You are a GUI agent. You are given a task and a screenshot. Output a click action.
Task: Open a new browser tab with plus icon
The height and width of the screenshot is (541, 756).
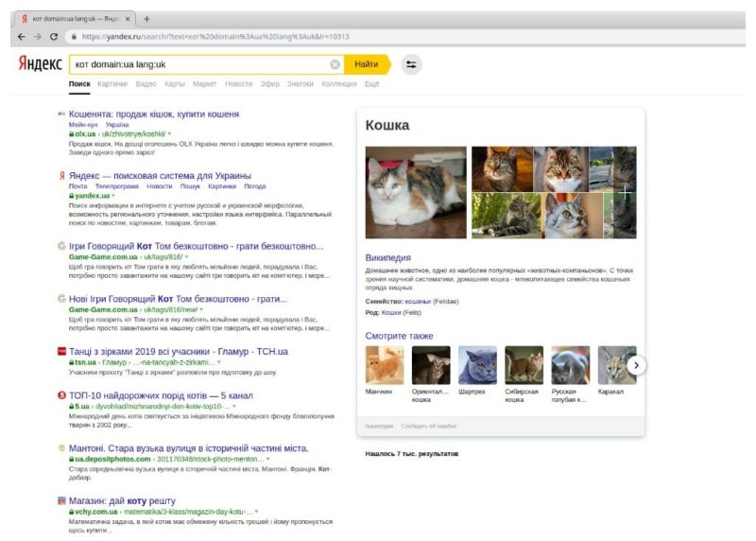[x=146, y=19]
